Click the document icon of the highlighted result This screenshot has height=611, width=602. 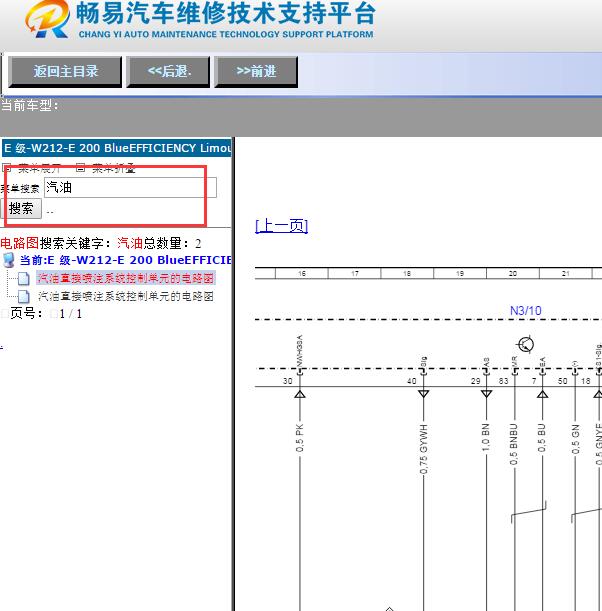tap(23, 279)
